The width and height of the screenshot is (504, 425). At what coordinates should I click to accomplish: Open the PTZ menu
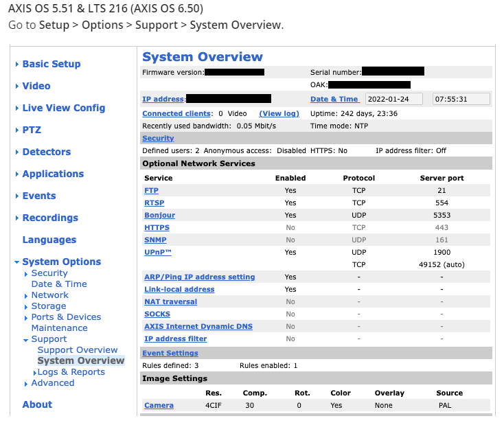click(x=32, y=130)
